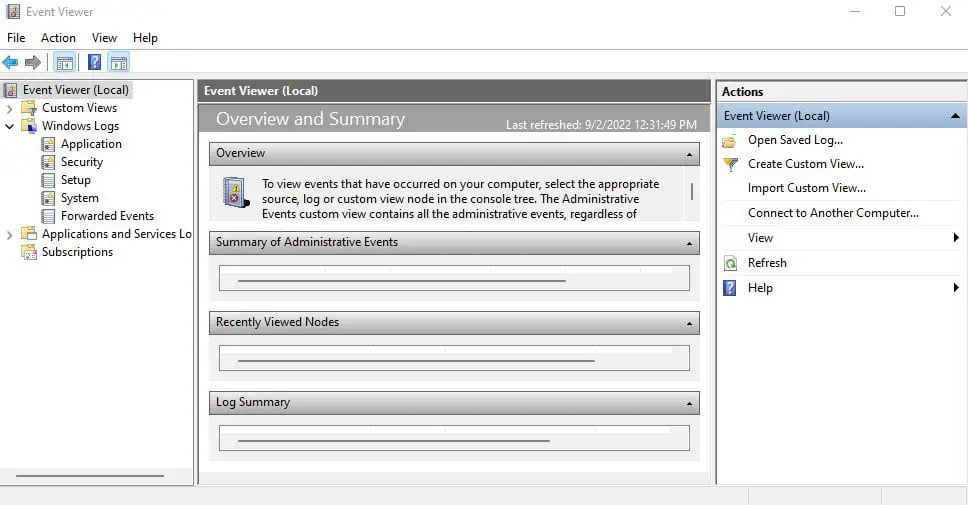
Task: Select System under Windows Logs
Action: pyautogui.click(x=80, y=198)
